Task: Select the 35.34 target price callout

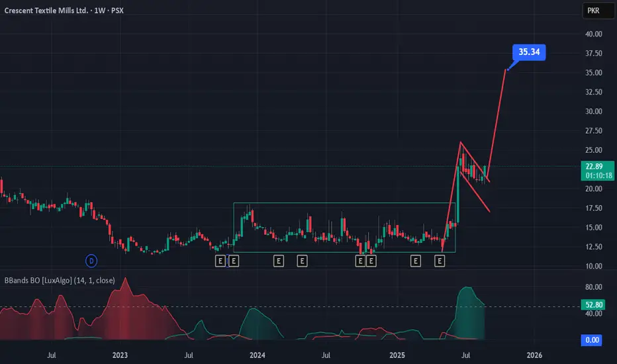Action: pos(529,52)
